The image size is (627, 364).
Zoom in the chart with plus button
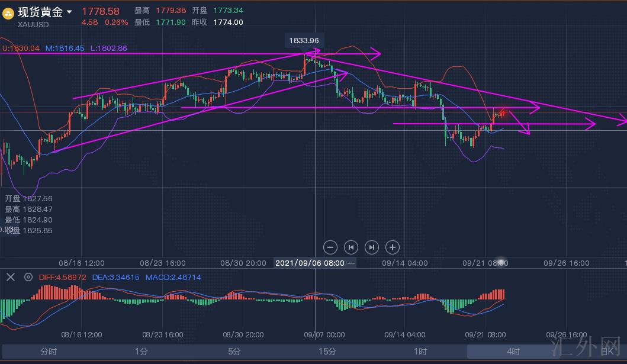point(392,247)
